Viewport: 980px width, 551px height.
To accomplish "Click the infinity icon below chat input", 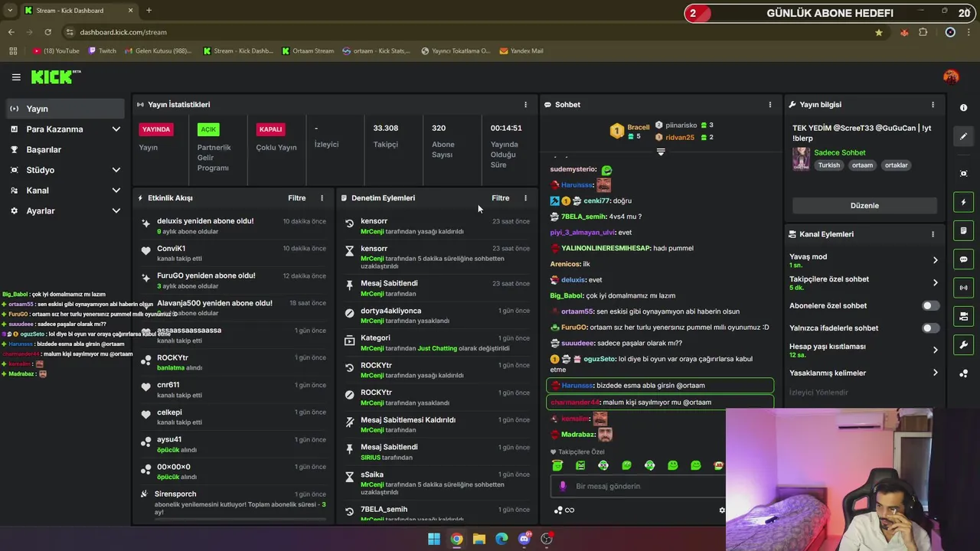I will coord(570,510).
